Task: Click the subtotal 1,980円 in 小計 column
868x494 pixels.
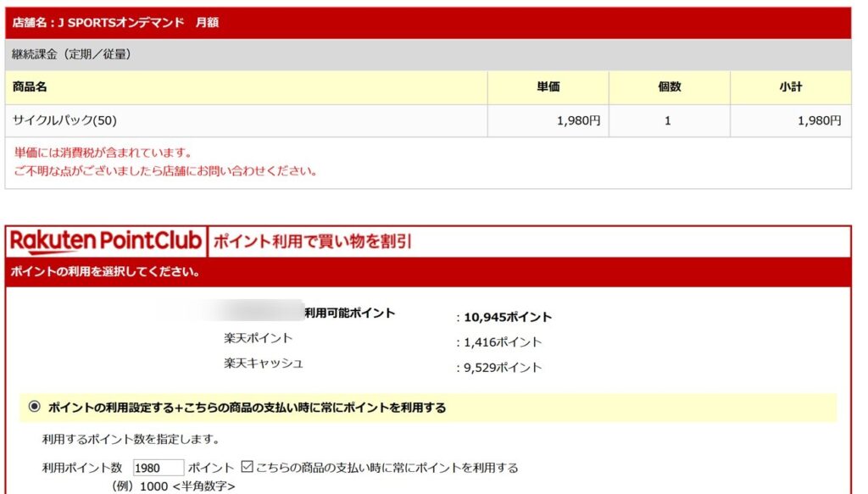Action: [820, 120]
